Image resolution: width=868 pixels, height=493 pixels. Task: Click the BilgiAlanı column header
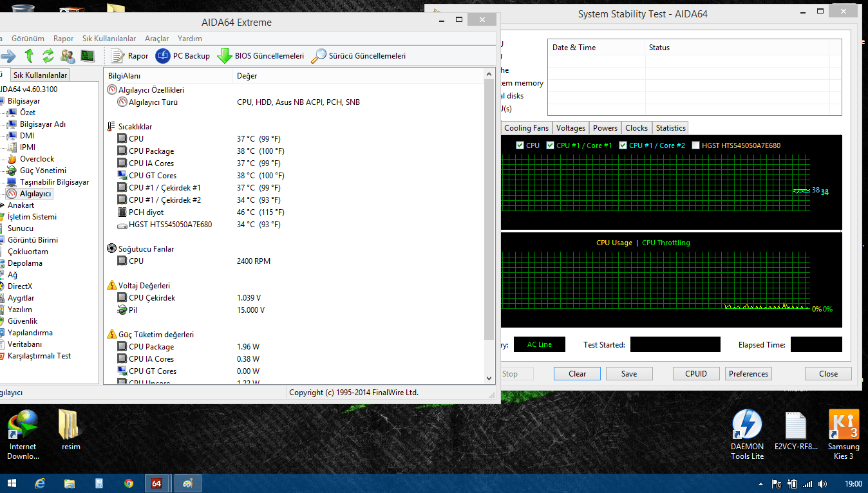[169, 75]
